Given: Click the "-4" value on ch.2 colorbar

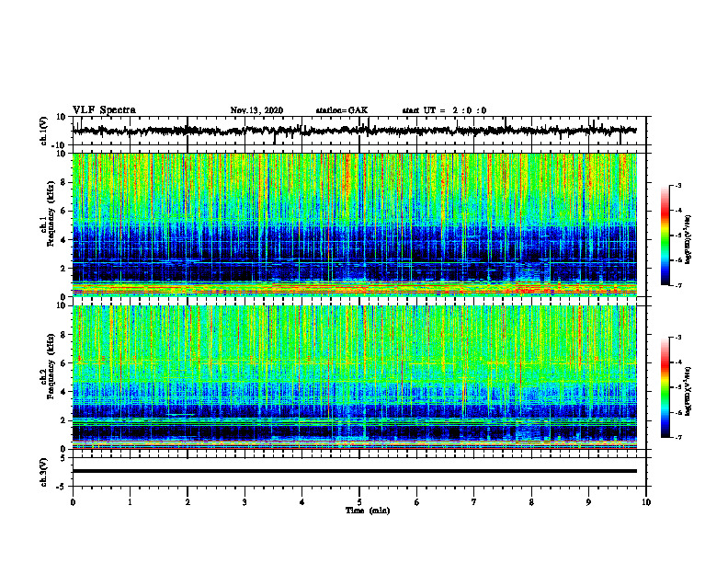Looking at the screenshot, I should (x=678, y=362).
